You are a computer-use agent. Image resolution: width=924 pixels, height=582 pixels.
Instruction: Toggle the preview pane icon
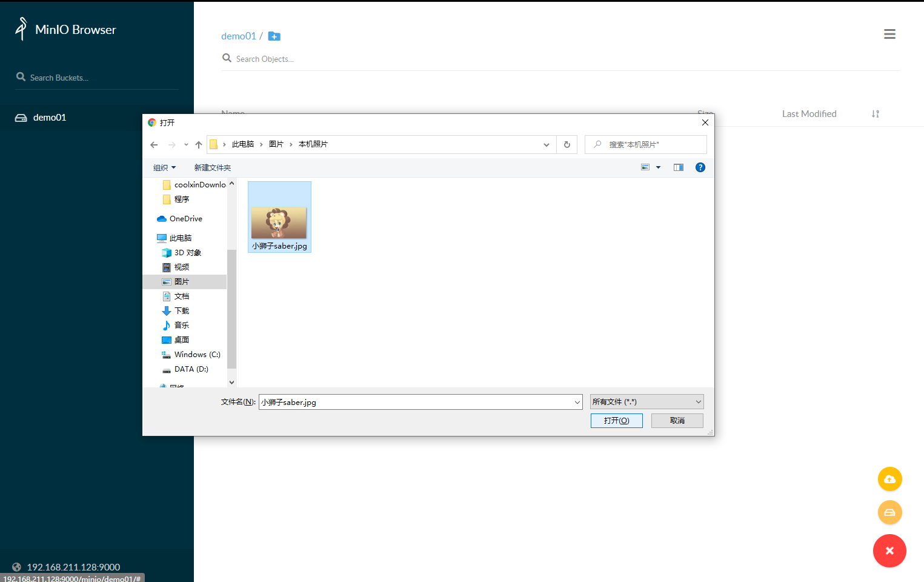pos(679,167)
